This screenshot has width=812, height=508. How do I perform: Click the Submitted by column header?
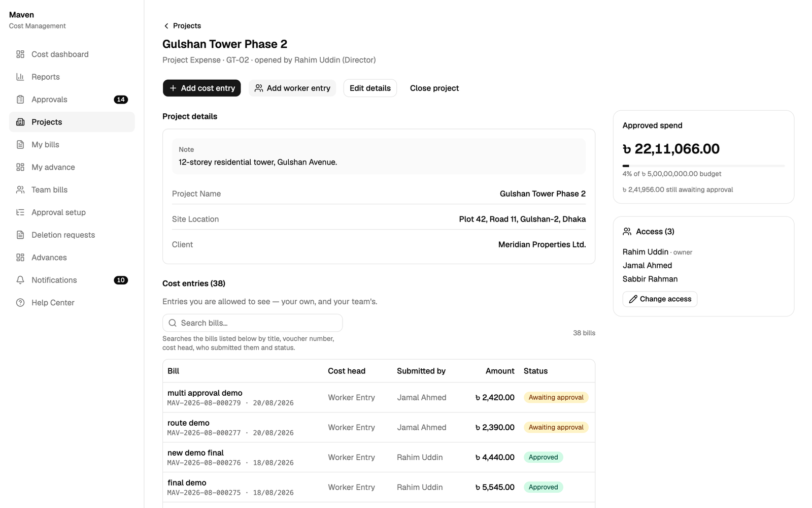click(421, 371)
